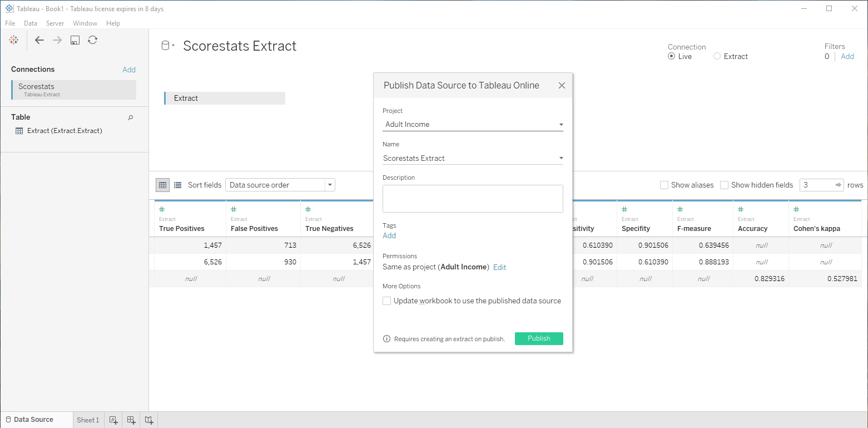
Task: Click the info icon beside extract note
Action: [x=387, y=339]
